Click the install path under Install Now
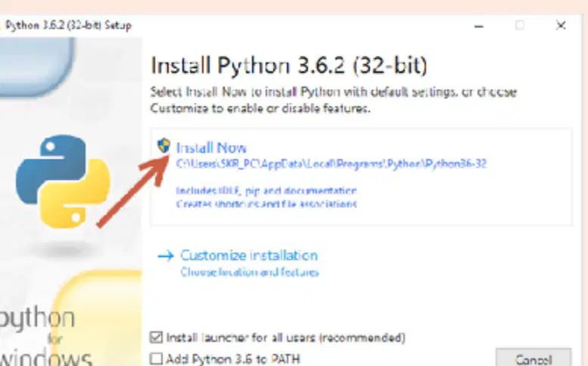 click(331, 164)
